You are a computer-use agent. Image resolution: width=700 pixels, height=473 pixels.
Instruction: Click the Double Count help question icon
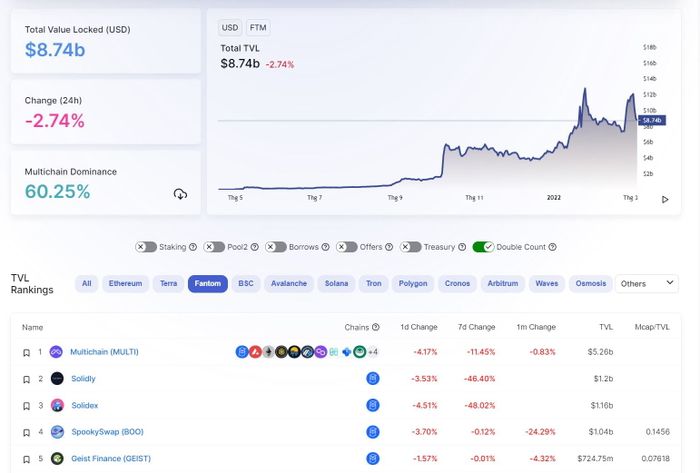[552, 247]
